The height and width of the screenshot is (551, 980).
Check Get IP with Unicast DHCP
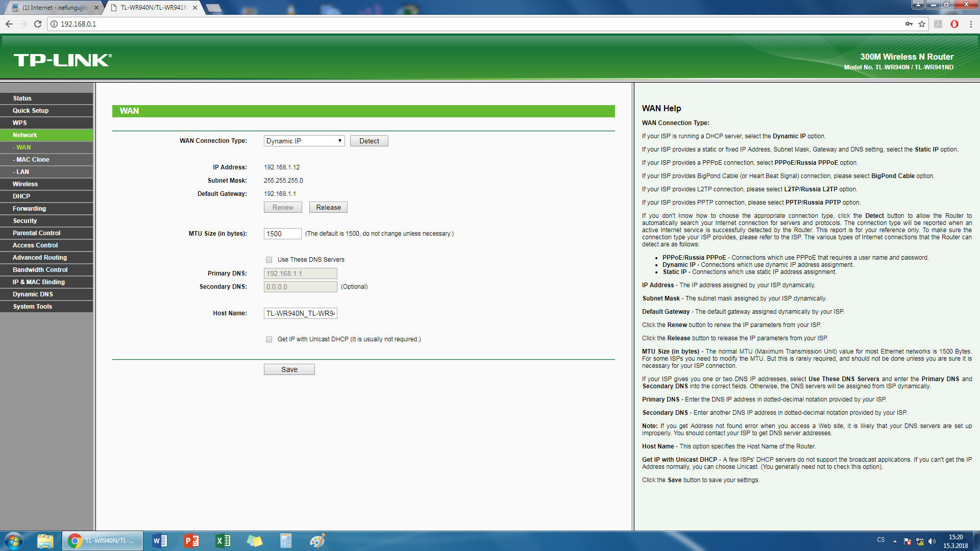(269, 339)
